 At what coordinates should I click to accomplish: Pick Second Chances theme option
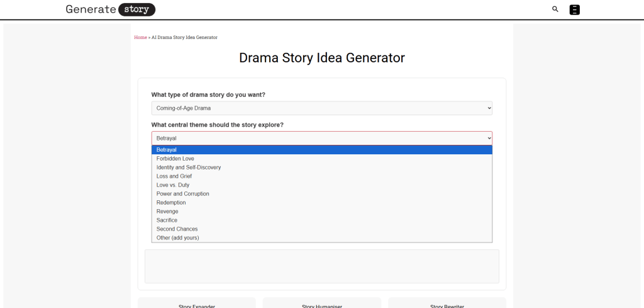pos(177,229)
